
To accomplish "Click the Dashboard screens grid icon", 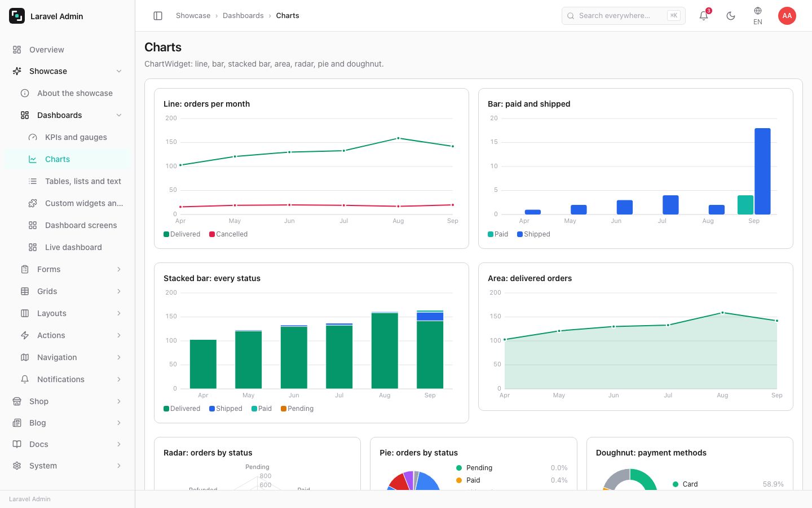I will tap(33, 225).
